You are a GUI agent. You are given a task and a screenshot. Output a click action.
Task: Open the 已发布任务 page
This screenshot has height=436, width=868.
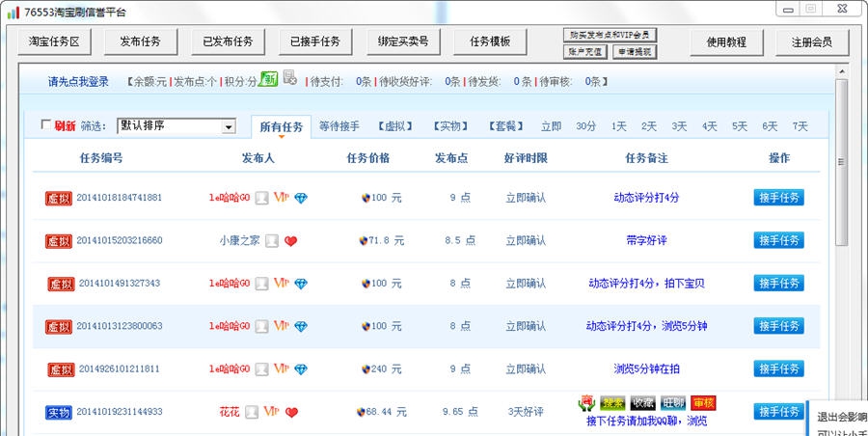pyautogui.click(x=228, y=41)
